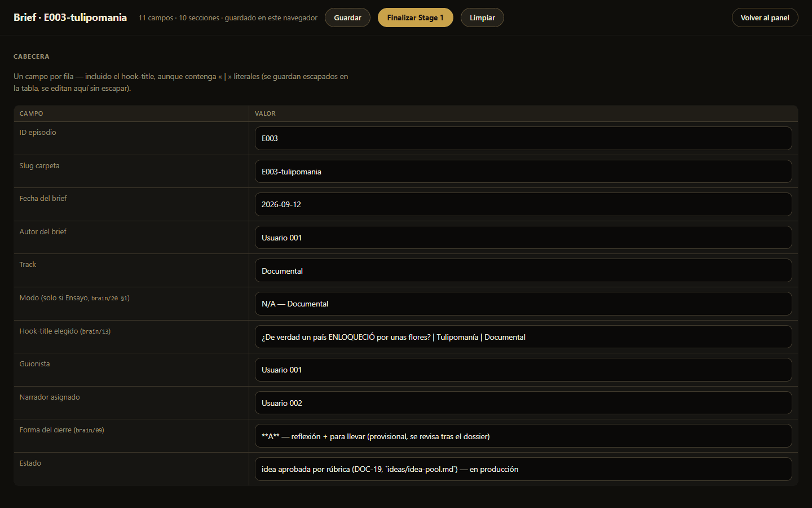Click Finalizar Stage 1 button
This screenshot has width=812, height=508.
(415, 17)
